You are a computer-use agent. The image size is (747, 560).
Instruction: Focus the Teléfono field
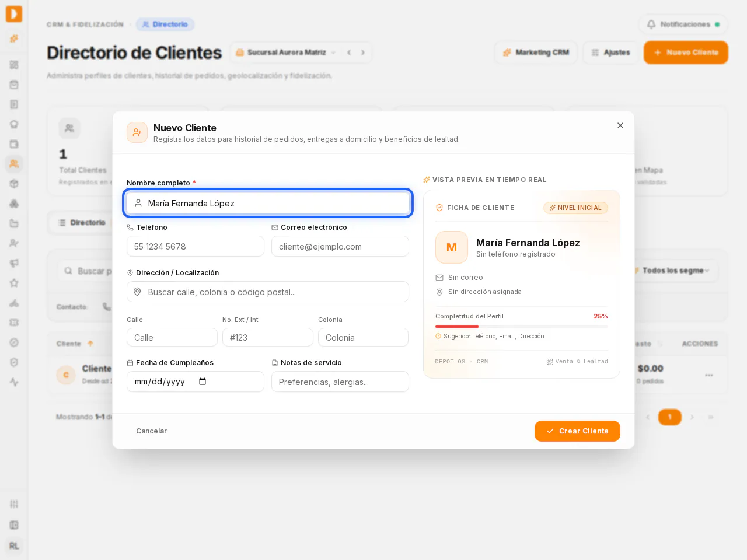pos(196,246)
